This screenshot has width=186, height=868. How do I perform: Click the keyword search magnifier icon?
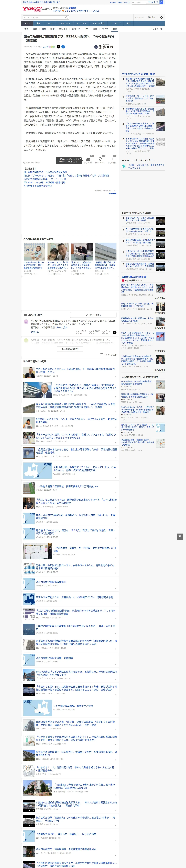tap(66, 18)
